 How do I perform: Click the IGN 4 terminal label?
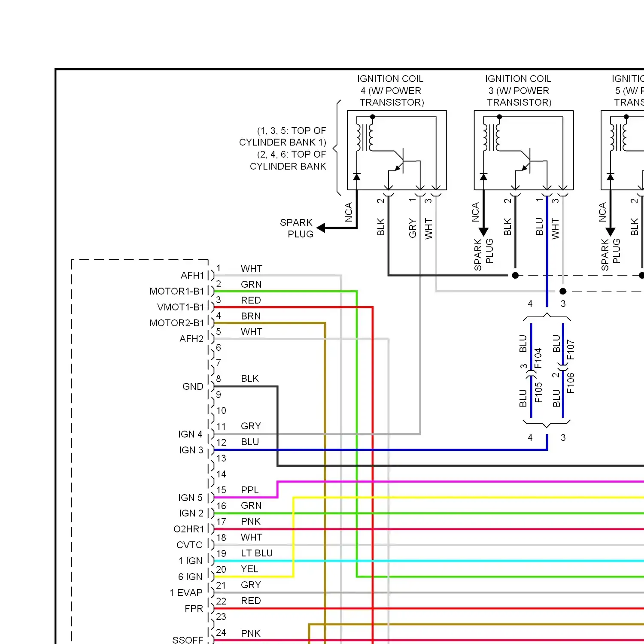[x=190, y=434]
